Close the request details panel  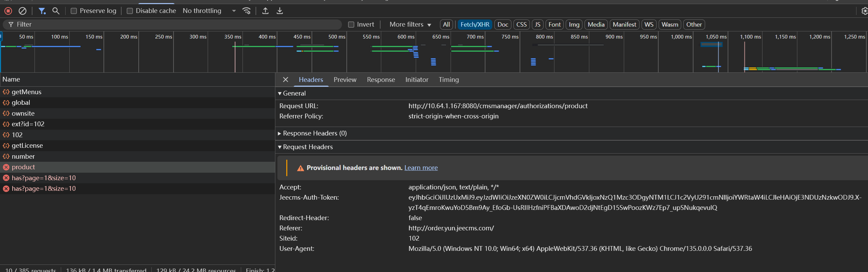click(x=286, y=80)
